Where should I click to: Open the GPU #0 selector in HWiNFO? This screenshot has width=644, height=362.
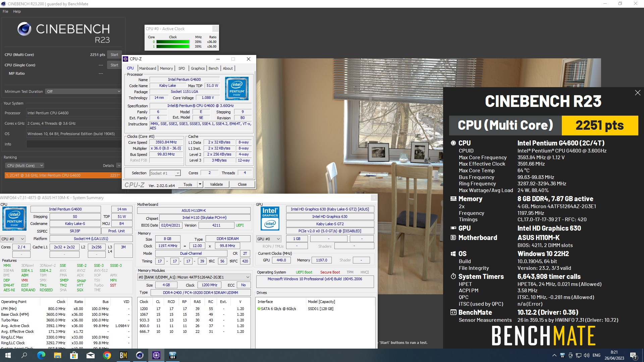click(269, 239)
